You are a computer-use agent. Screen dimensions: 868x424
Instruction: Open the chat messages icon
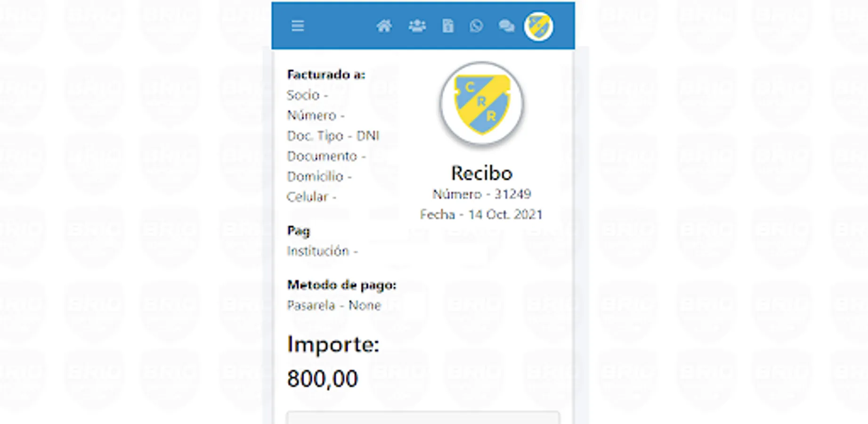coord(506,26)
